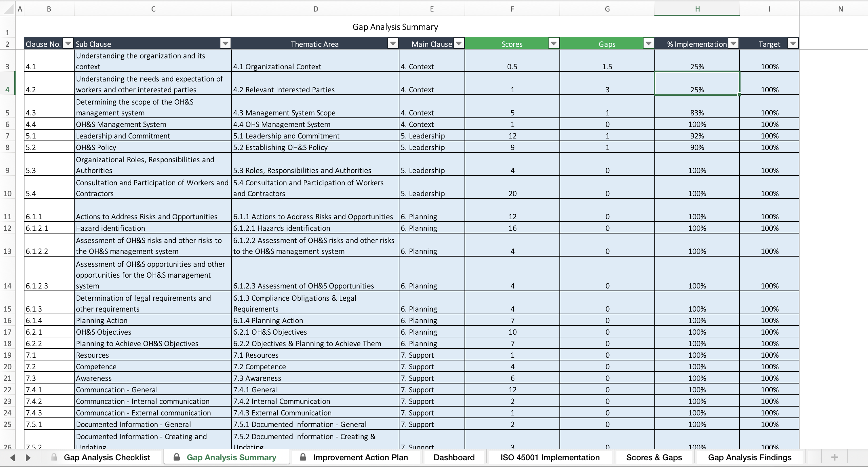Click the next sheet navigation arrow
The height and width of the screenshot is (467, 868).
(x=28, y=457)
